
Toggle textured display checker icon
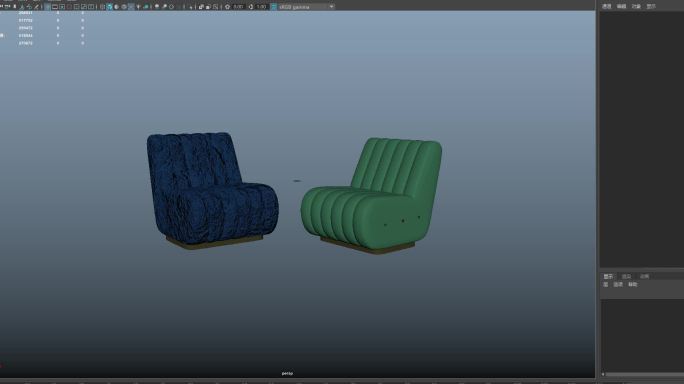pos(131,7)
